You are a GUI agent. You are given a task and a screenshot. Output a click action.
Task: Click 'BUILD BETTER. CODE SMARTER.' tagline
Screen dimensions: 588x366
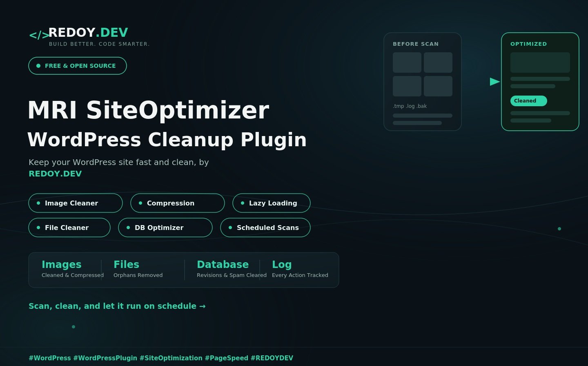99,44
